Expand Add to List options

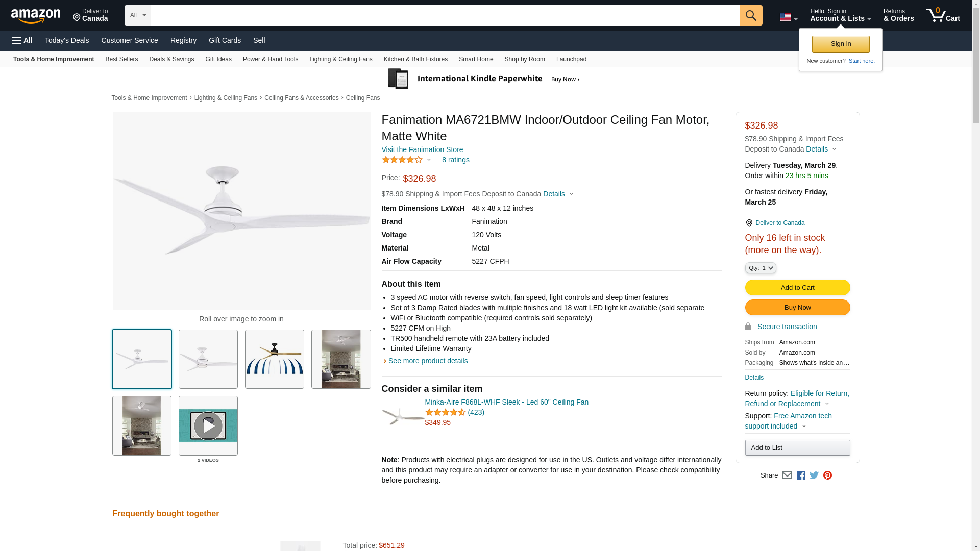797,448
